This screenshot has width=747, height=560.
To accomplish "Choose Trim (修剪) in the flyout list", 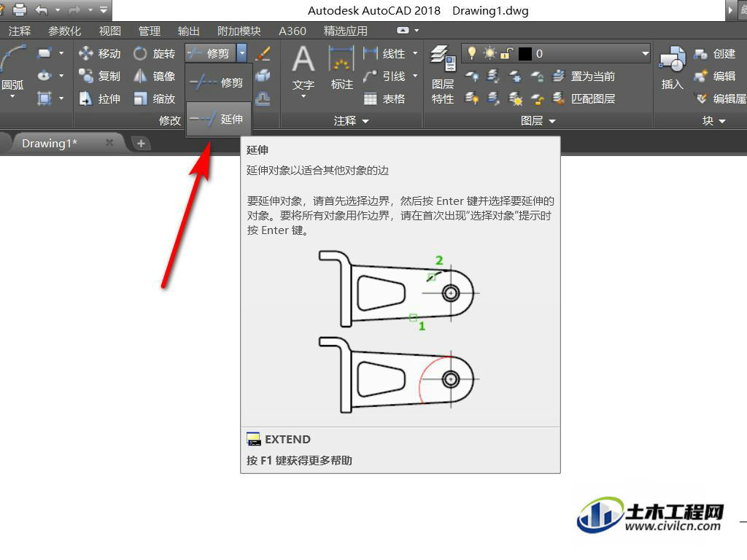I will click(218, 83).
